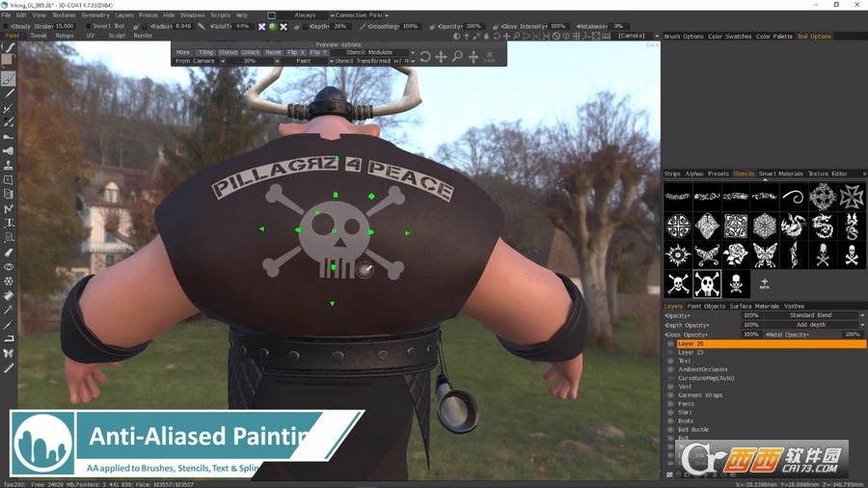
Task: Click the green sphere icon beside Falloff
Action: 272,26
